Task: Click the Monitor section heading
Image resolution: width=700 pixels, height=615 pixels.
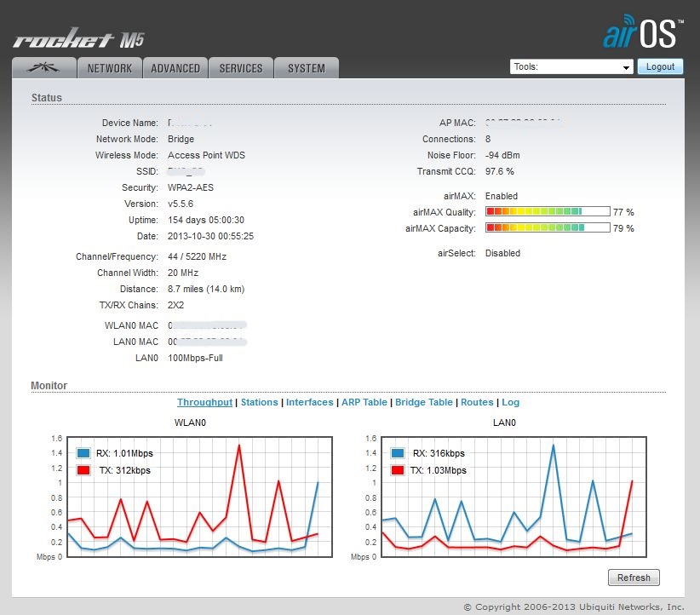Action: tap(49, 385)
